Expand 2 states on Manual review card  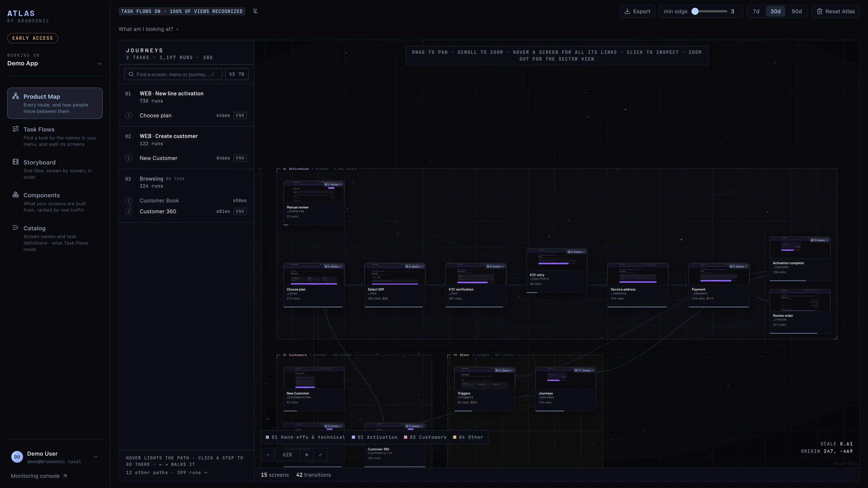334,185
